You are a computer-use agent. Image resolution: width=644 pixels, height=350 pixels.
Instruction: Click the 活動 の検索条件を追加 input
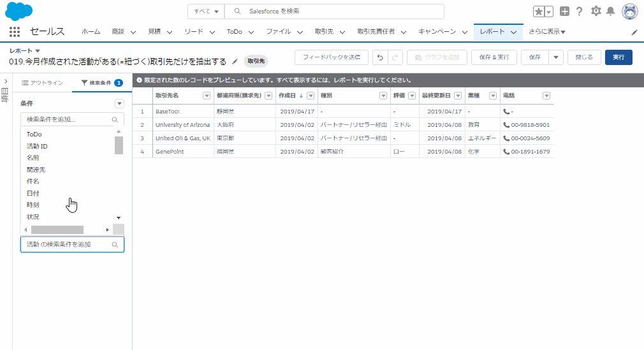coord(72,244)
